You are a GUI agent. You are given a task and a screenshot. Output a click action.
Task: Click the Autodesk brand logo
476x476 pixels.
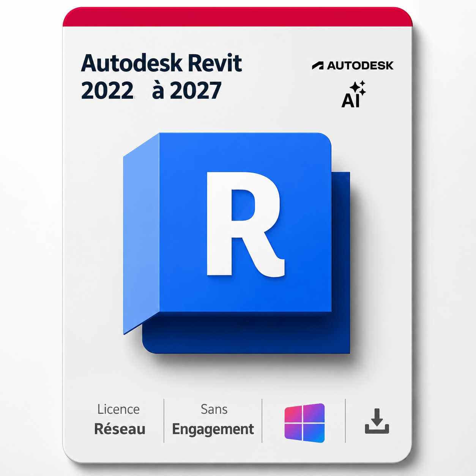353,66
